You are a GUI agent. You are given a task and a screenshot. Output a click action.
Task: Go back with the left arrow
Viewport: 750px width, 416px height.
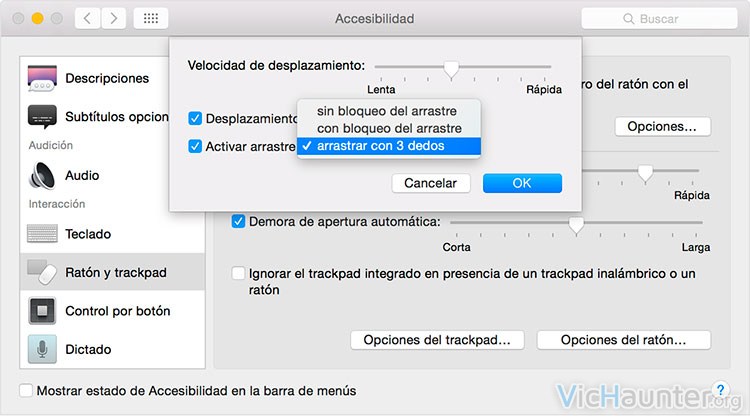click(x=88, y=19)
